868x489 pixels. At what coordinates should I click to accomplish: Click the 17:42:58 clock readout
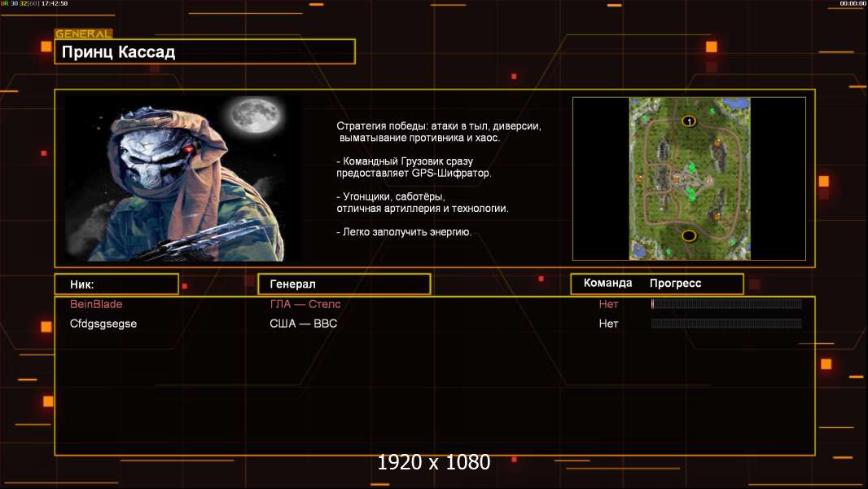55,3
